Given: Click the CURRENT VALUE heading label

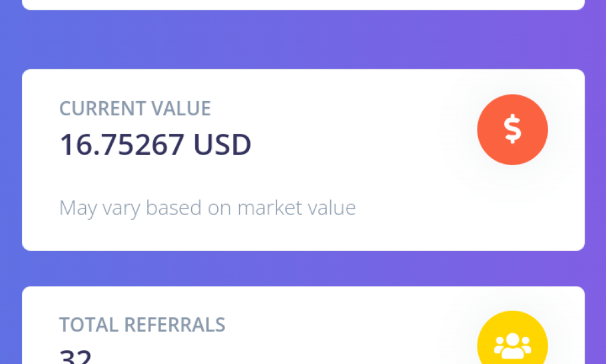Looking at the screenshot, I should pos(134,109).
